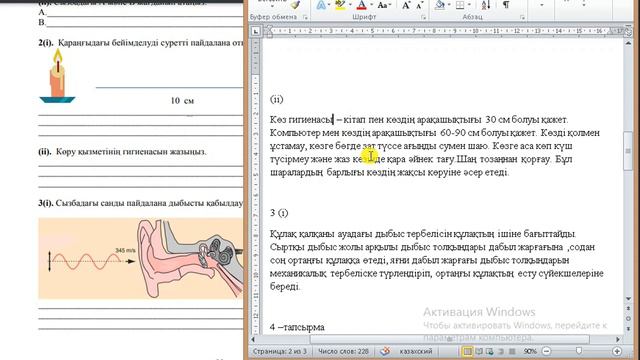Apply red font color to text
The width and height of the screenshot is (640, 360).
[x=361, y=5]
